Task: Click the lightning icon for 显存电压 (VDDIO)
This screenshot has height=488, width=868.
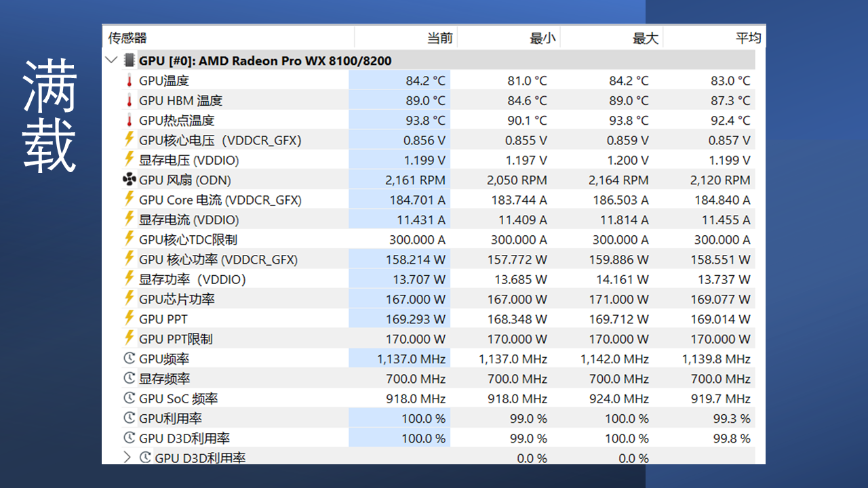Action: tap(129, 159)
